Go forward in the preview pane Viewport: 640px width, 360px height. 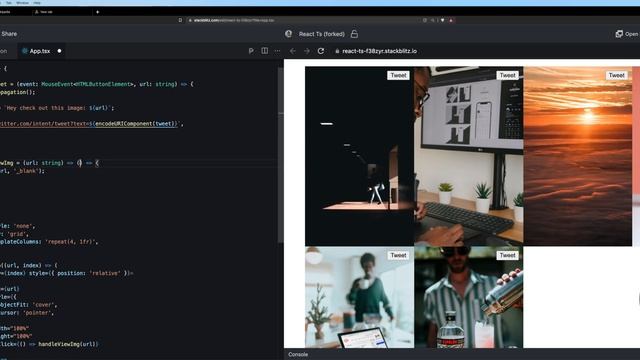(x=307, y=51)
